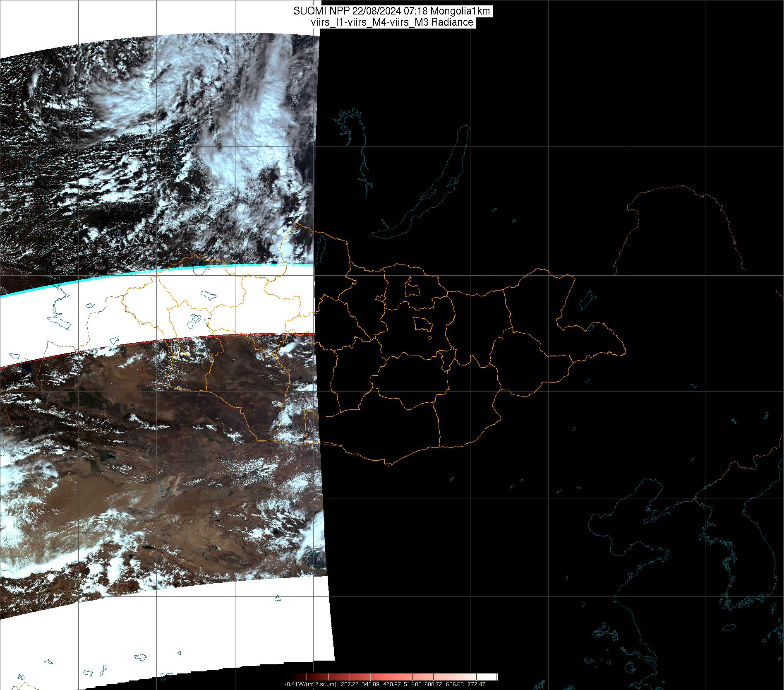Click the -0.41W/(m^2.sr.um) units label
Image resolution: width=784 pixels, height=690 pixels.
(310, 684)
